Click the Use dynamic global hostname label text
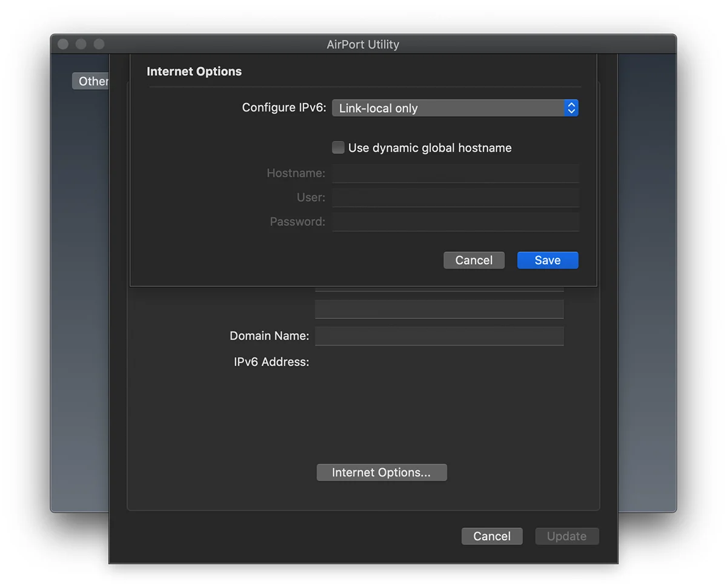 430,148
